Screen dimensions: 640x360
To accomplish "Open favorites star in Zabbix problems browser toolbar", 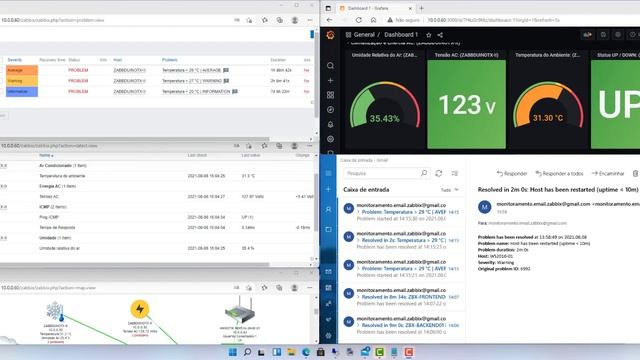I will tap(265, 20).
